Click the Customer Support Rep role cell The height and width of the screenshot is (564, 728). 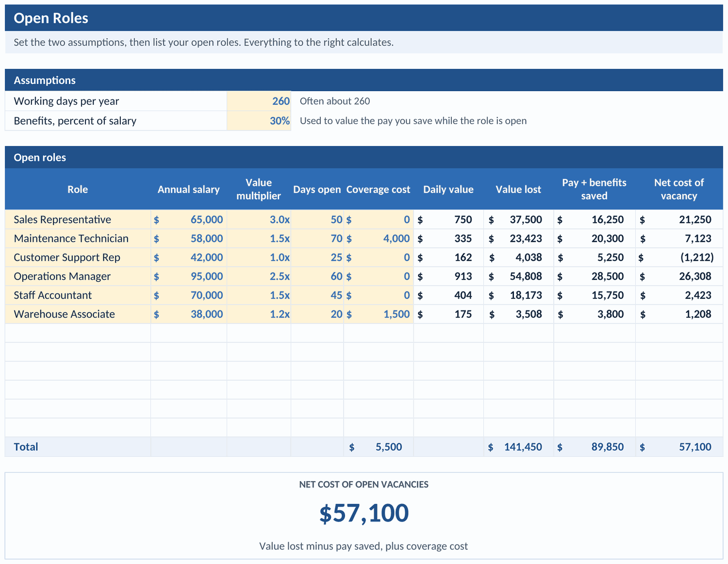coord(78,257)
